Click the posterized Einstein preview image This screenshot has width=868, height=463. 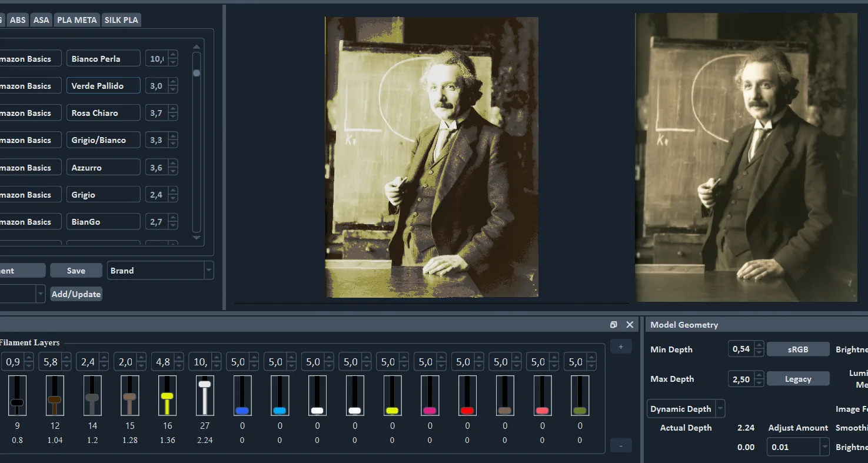pos(432,157)
